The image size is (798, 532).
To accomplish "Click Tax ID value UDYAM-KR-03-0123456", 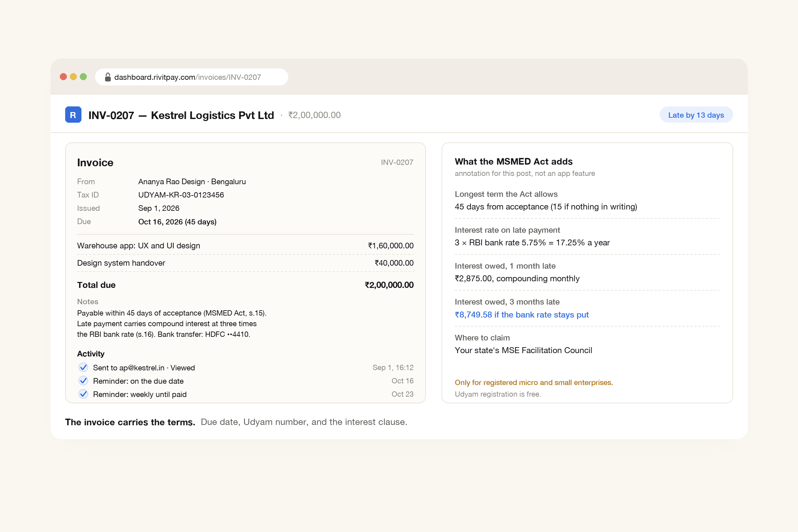I will coord(181,195).
